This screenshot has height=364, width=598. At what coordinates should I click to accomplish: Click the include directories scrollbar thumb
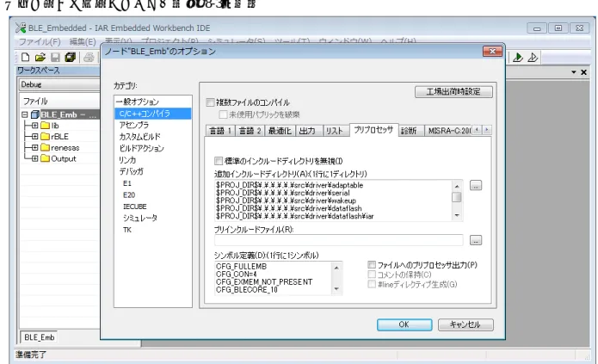tap(457, 197)
